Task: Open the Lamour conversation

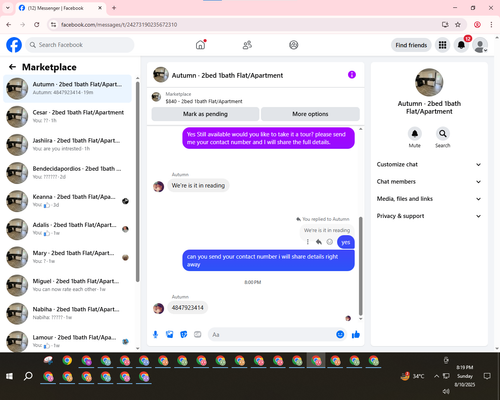Action: coord(67,341)
